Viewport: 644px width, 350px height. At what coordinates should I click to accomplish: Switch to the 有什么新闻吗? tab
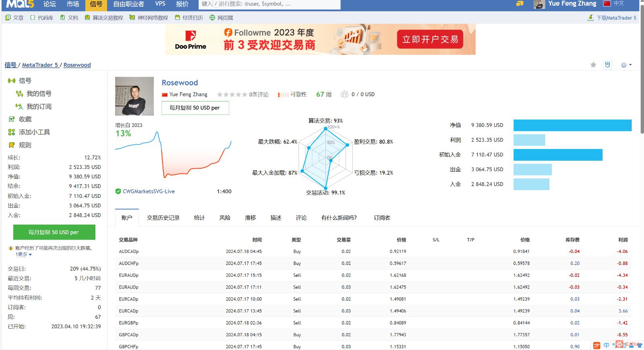click(x=339, y=218)
